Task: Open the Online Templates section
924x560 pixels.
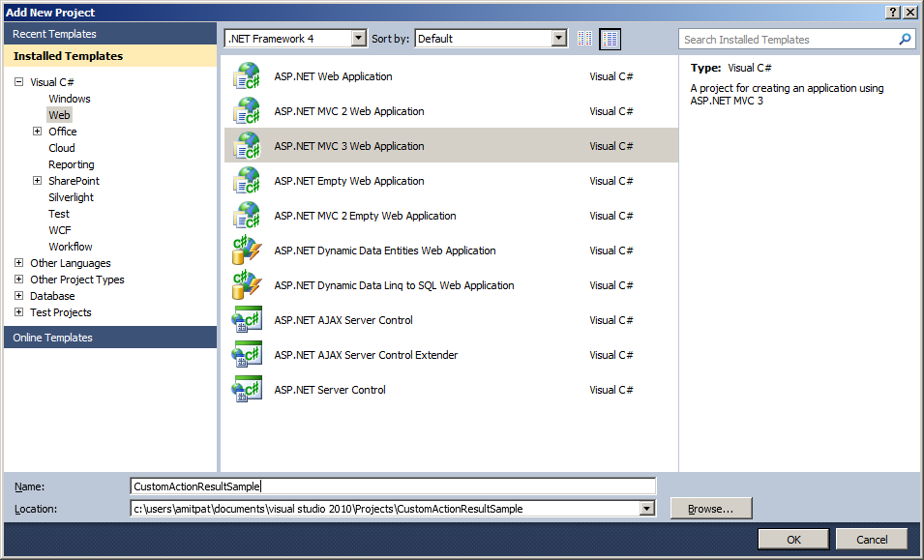Action: [110, 338]
